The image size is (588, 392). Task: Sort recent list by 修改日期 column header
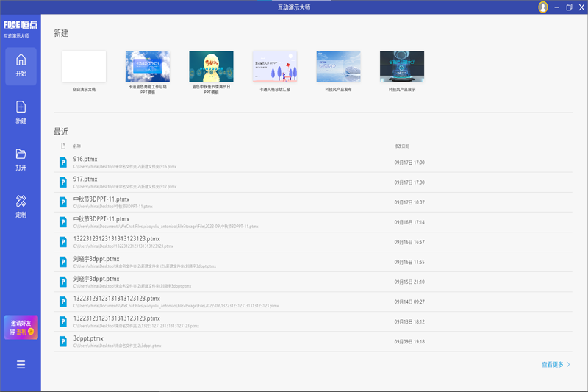click(402, 146)
